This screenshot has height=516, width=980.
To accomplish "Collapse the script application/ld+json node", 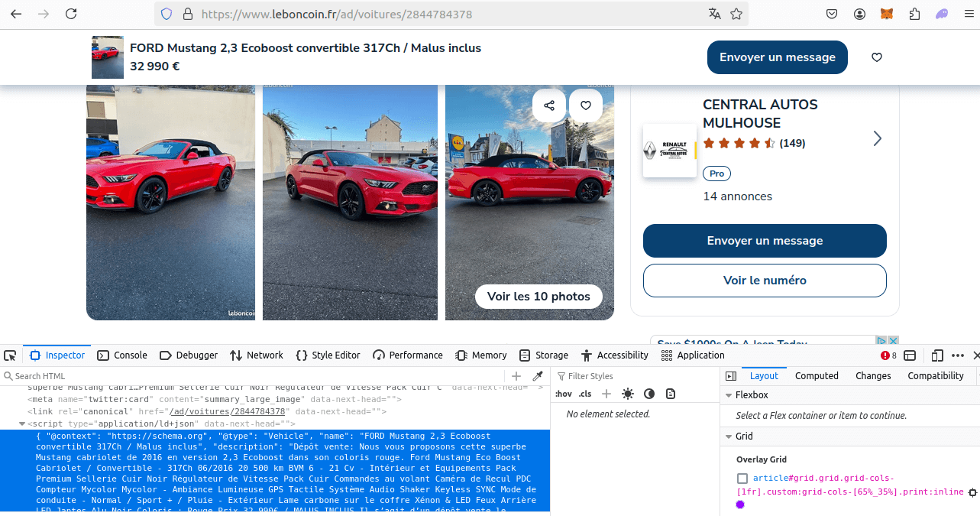I will (x=22, y=424).
